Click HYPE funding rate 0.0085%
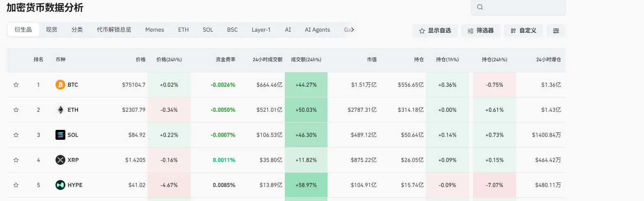 coord(224,185)
